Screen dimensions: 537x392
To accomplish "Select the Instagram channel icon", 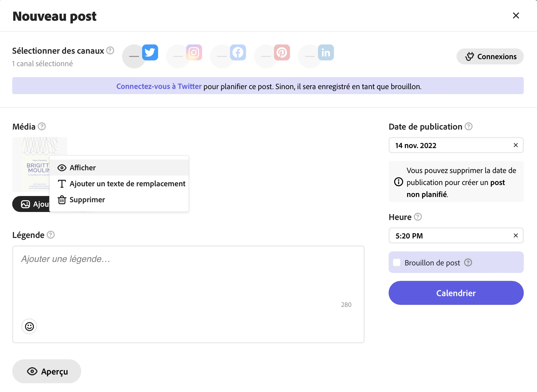I will (194, 53).
